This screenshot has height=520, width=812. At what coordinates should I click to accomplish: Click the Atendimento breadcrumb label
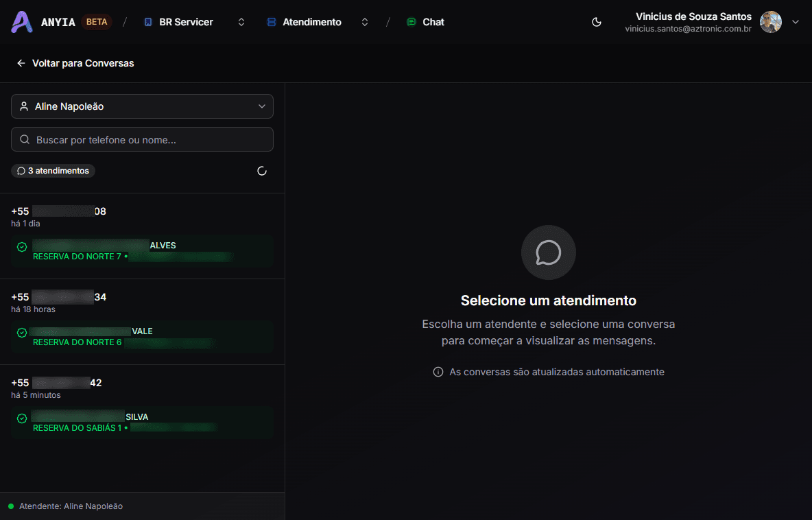[312, 22]
